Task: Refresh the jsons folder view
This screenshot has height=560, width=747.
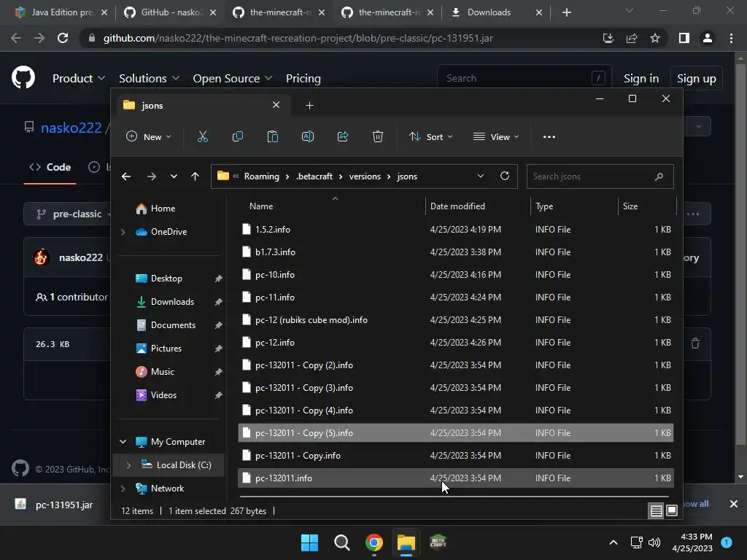Action: (505, 176)
